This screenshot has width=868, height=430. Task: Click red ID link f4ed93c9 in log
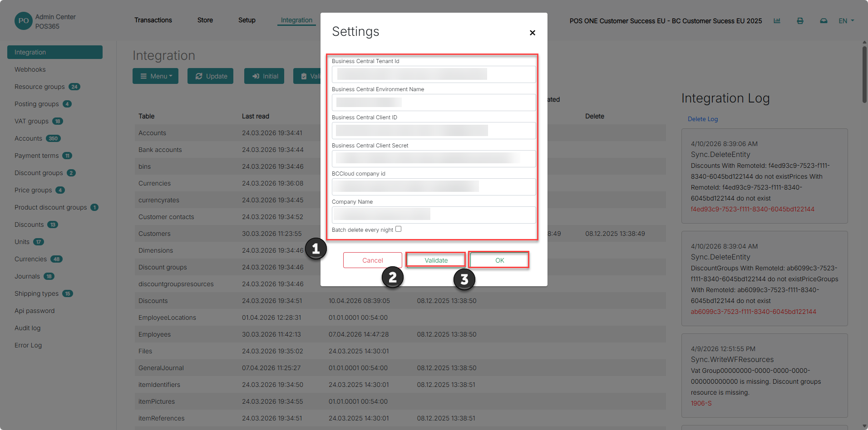[x=753, y=209]
